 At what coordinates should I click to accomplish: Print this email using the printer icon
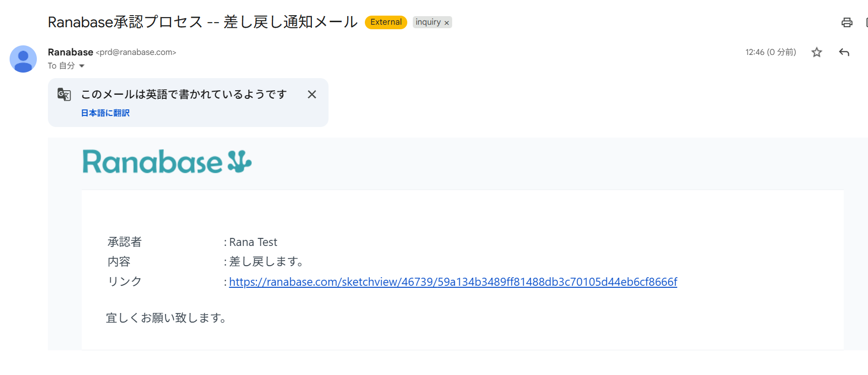pos(847,22)
